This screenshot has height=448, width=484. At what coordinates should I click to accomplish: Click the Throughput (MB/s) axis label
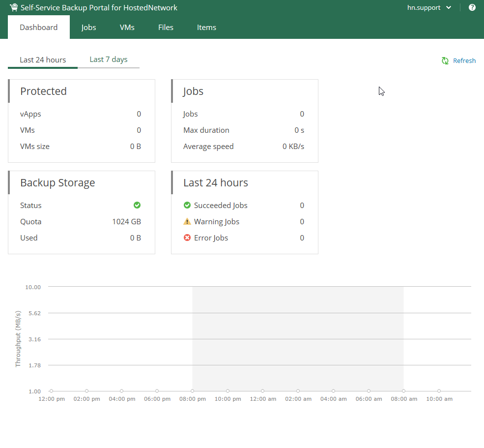point(18,339)
